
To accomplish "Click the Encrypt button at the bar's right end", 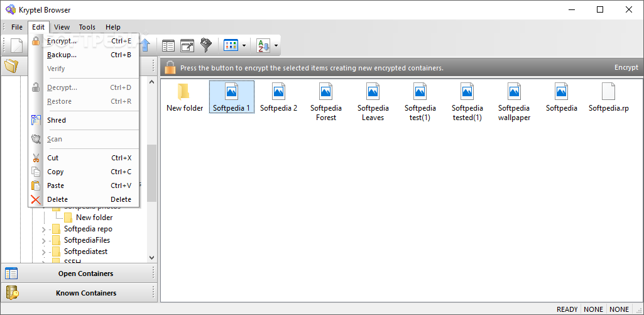I will pos(626,67).
